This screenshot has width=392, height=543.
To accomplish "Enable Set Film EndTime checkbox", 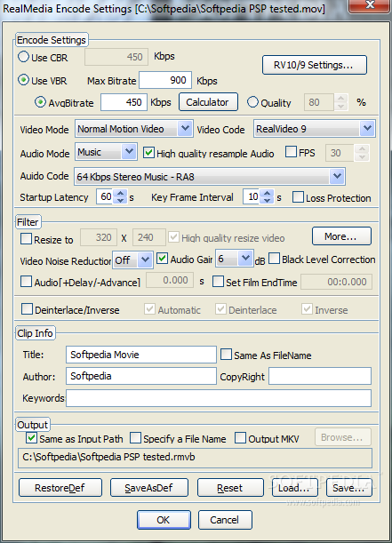I will (x=218, y=281).
